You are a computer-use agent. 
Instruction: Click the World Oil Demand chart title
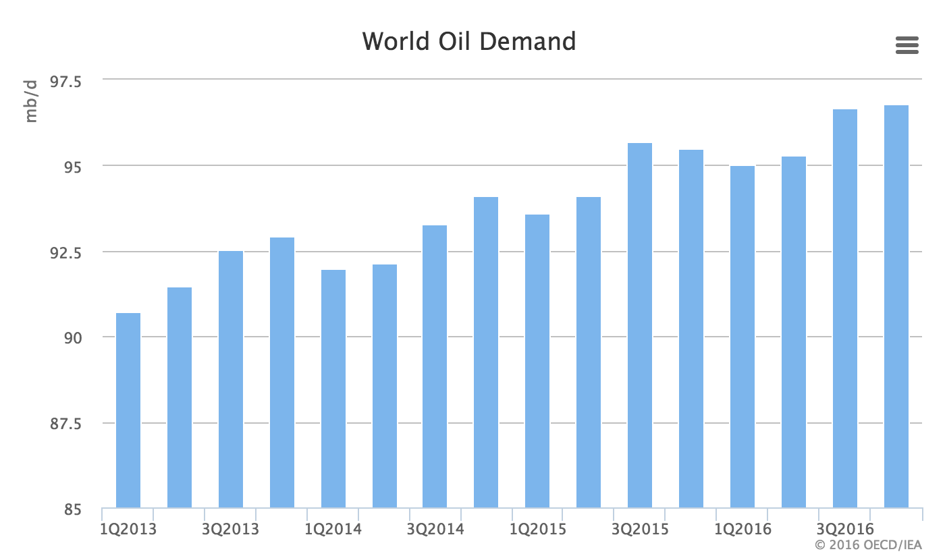tap(468, 41)
